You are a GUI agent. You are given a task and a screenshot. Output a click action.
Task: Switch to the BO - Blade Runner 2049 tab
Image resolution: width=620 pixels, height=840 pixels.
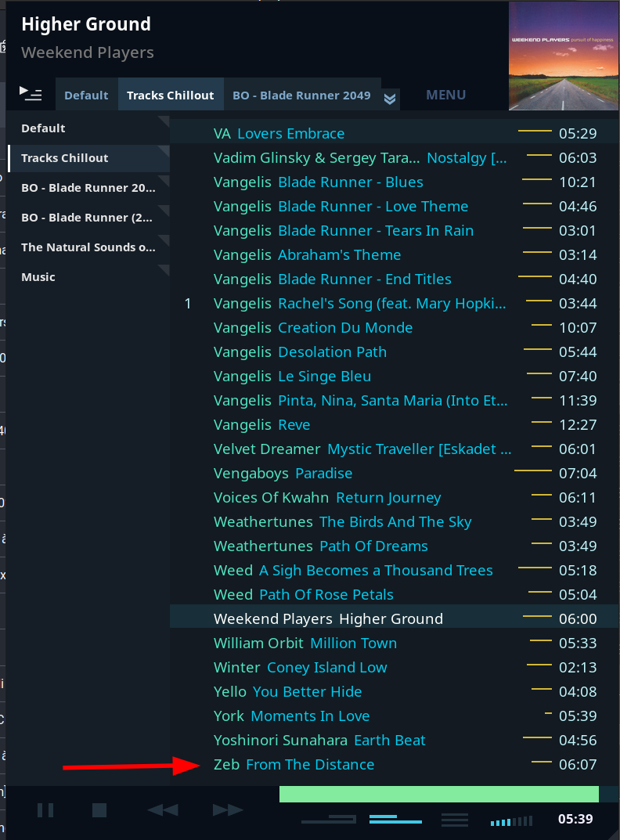(x=301, y=95)
